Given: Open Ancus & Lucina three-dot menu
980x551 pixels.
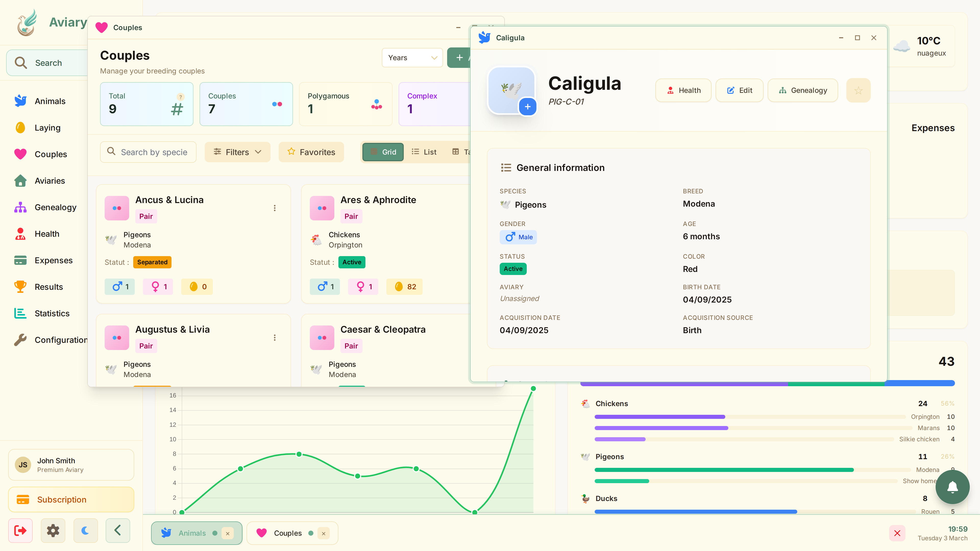Looking at the screenshot, I should (275, 208).
